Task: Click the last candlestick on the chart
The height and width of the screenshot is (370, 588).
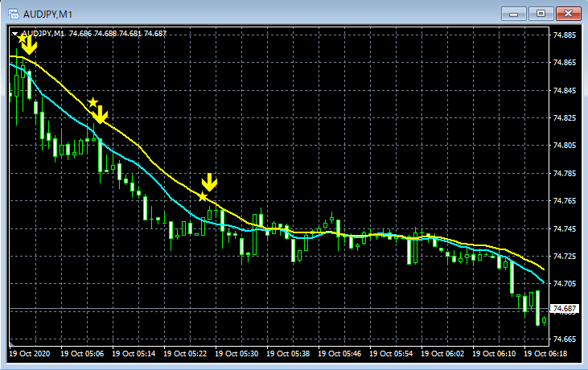Action: point(544,320)
